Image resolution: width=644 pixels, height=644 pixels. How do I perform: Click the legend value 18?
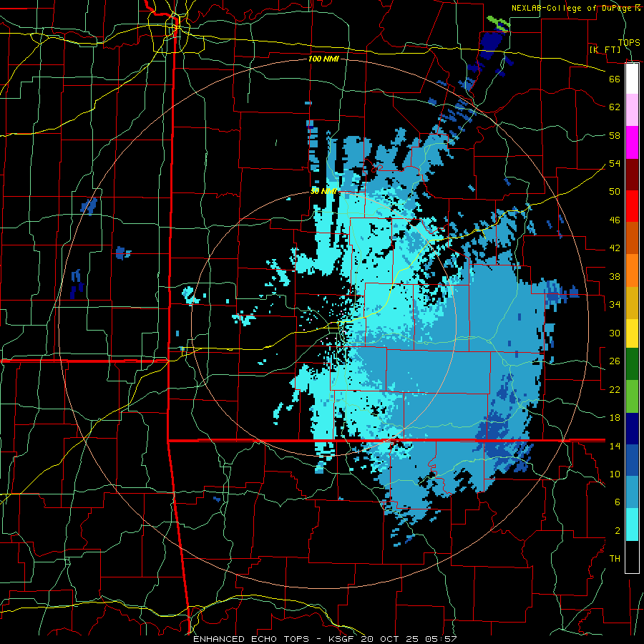[615, 418]
